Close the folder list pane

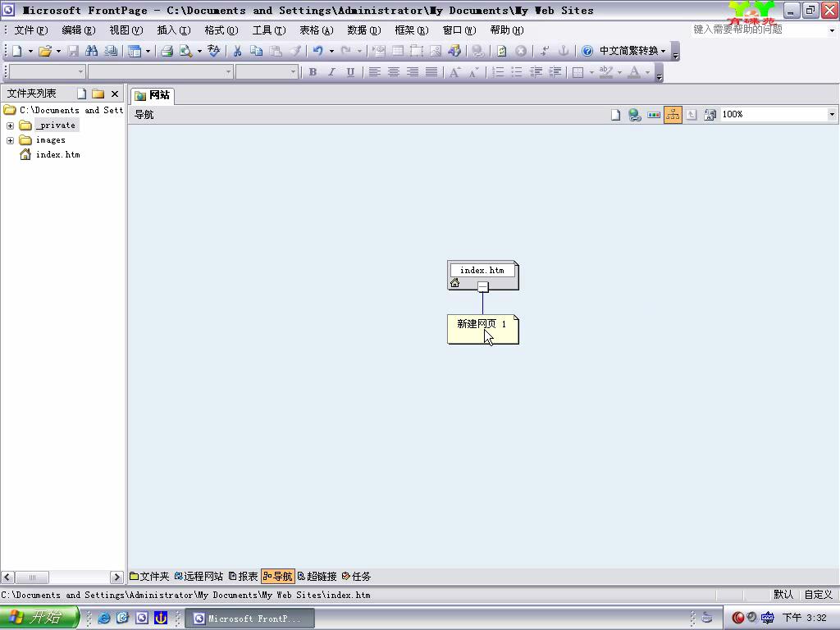click(115, 94)
